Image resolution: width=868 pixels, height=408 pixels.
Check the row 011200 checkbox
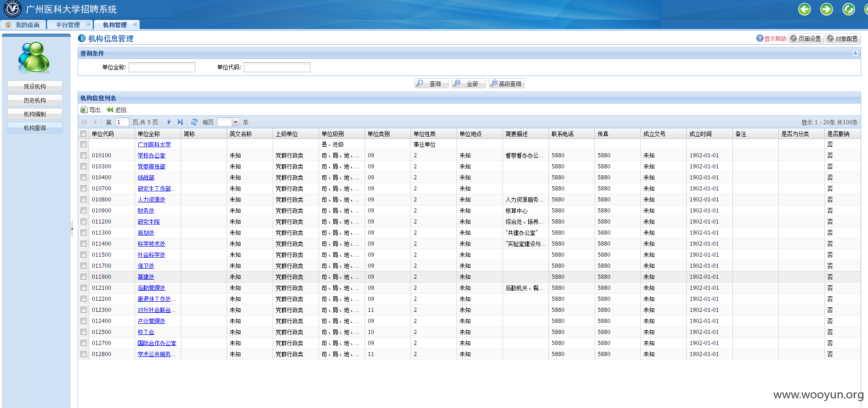[83, 222]
